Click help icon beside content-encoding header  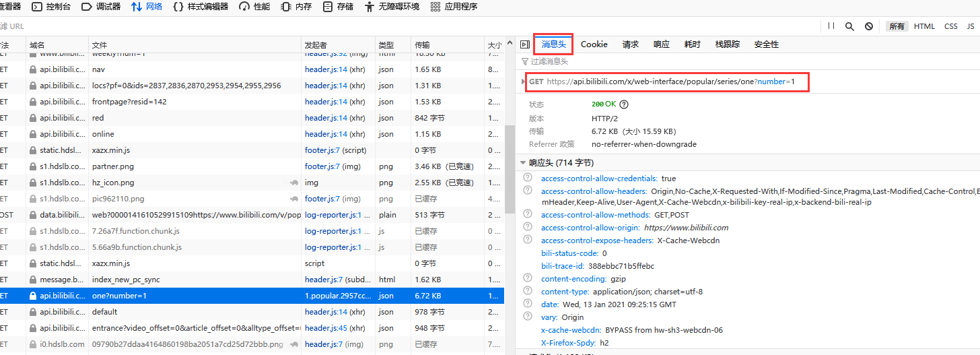coord(528,279)
